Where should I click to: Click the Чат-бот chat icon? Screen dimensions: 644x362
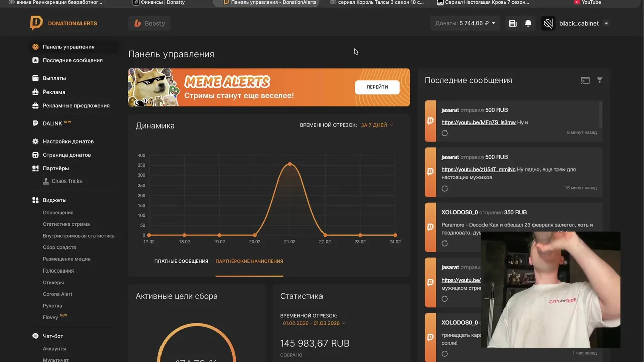click(x=35, y=336)
